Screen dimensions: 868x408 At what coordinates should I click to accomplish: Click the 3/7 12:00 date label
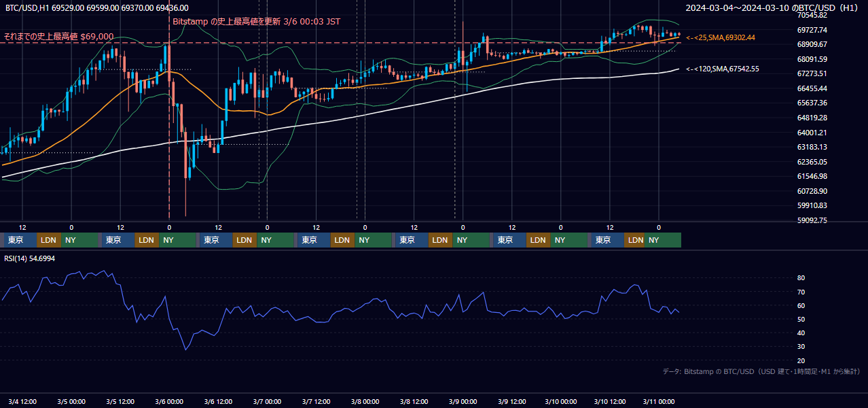[x=316, y=401]
